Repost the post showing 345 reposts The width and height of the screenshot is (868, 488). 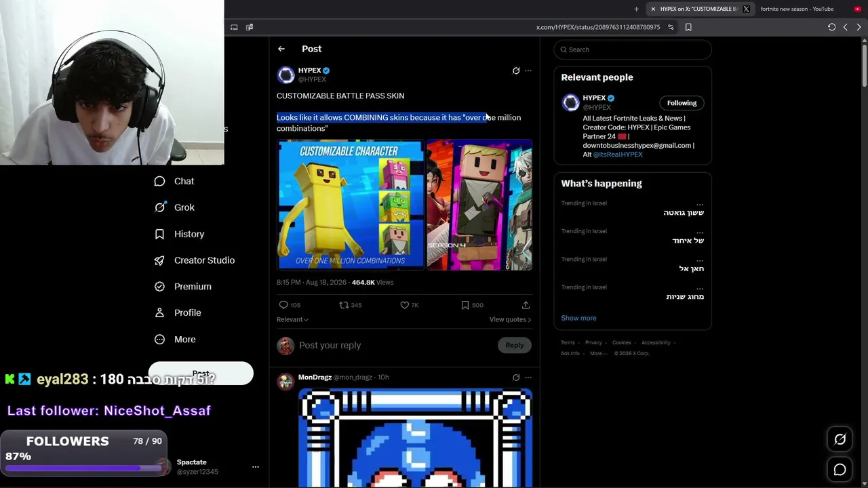tap(344, 305)
